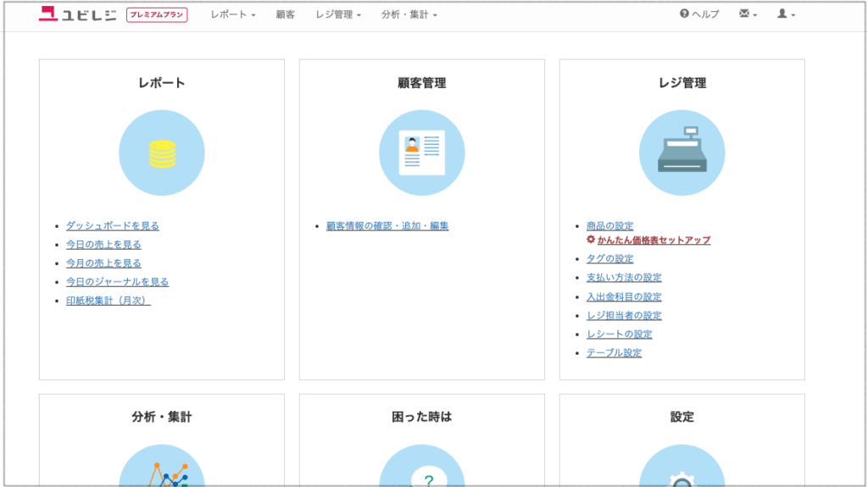Click the 困った時は card heading
The image size is (868, 487).
pos(422,417)
